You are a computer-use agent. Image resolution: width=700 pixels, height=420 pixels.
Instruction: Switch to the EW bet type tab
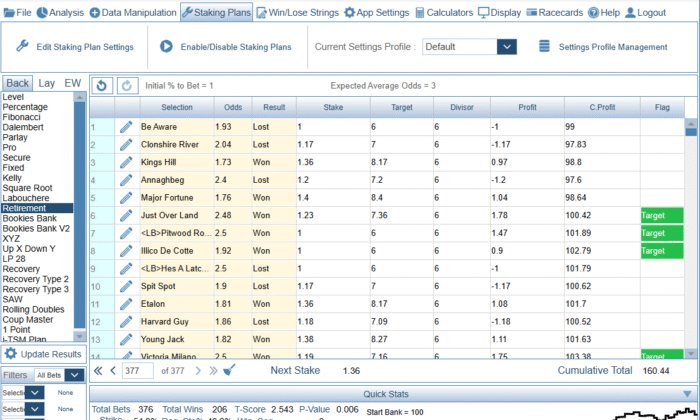pos(72,83)
